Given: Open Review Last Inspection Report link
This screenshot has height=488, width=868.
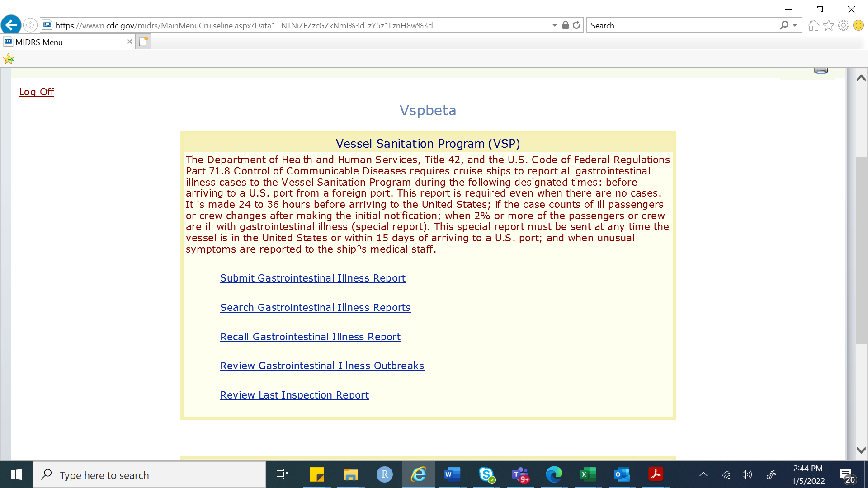Looking at the screenshot, I should [294, 395].
